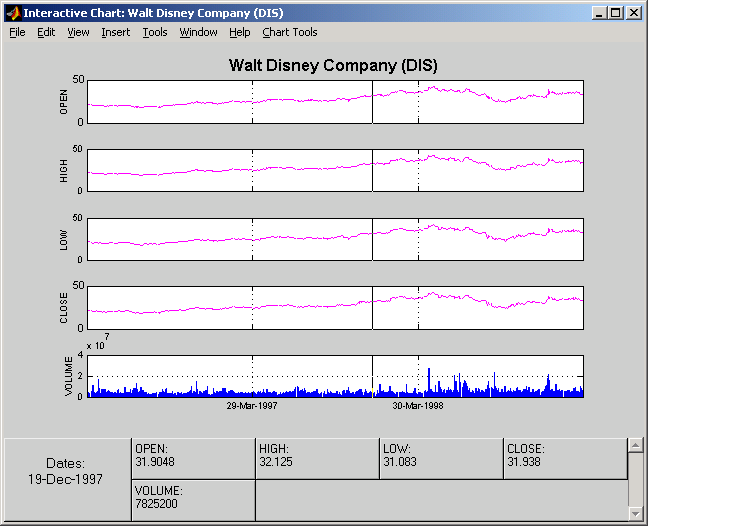Open the View menu

tap(78, 32)
